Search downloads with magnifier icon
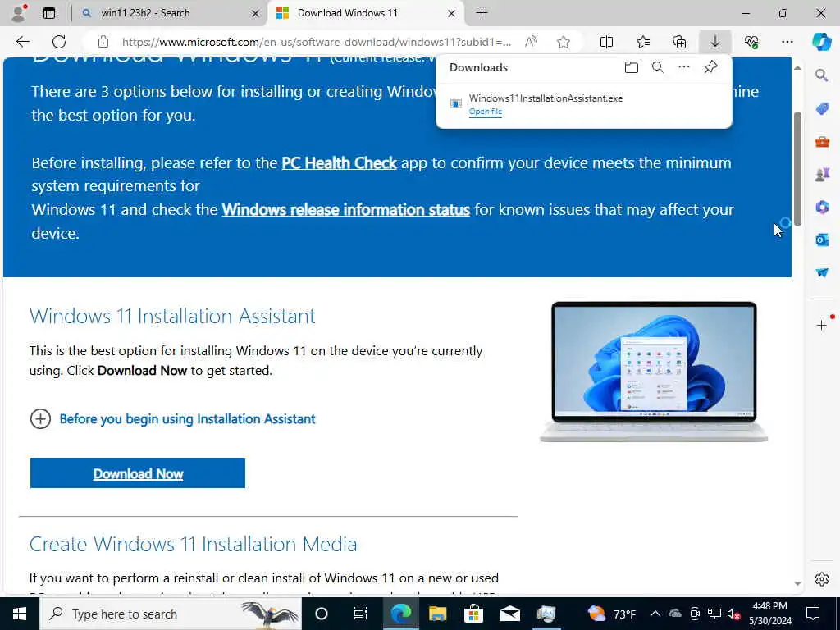Image resolution: width=840 pixels, height=630 pixels. pyautogui.click(x=658, y=67)
